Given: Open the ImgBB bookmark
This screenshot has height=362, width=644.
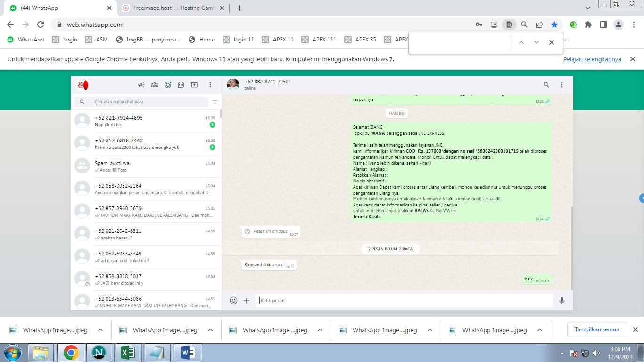Looking at the screenshot, I should pyautogui.click(x=149, y=40).
